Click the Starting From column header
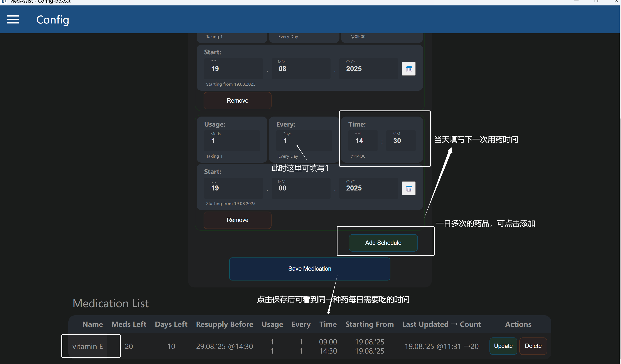Viewport: 621px width, 364px height. tap(369, 324)
